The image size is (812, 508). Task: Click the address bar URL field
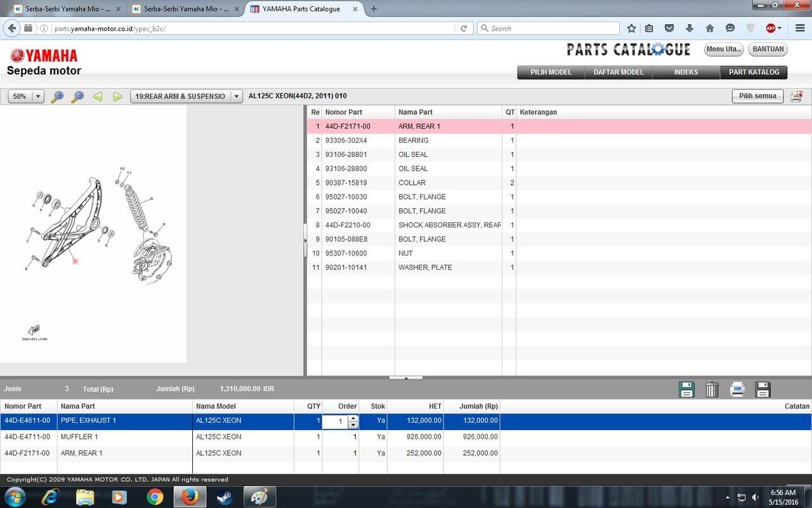click(252, 29)
